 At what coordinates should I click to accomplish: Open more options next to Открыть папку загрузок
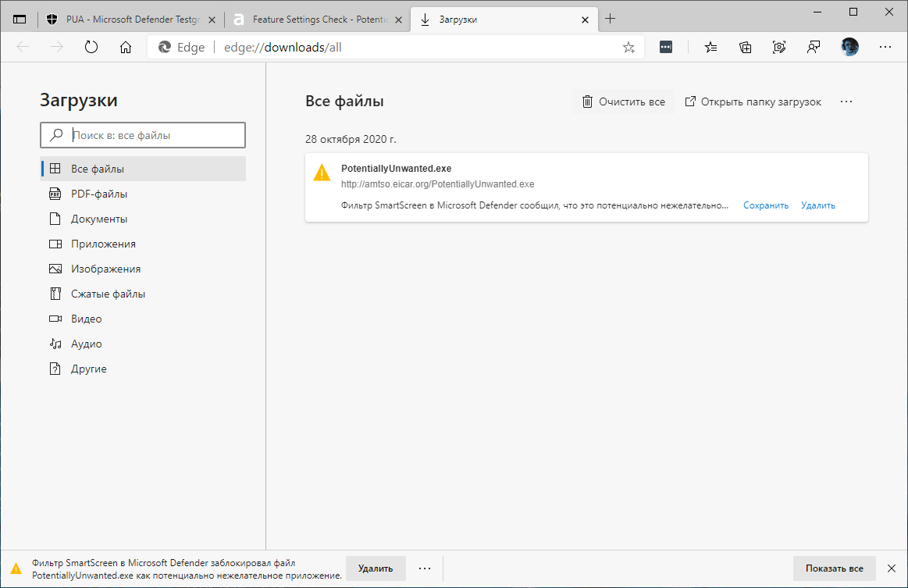click(x=846, y=102)
